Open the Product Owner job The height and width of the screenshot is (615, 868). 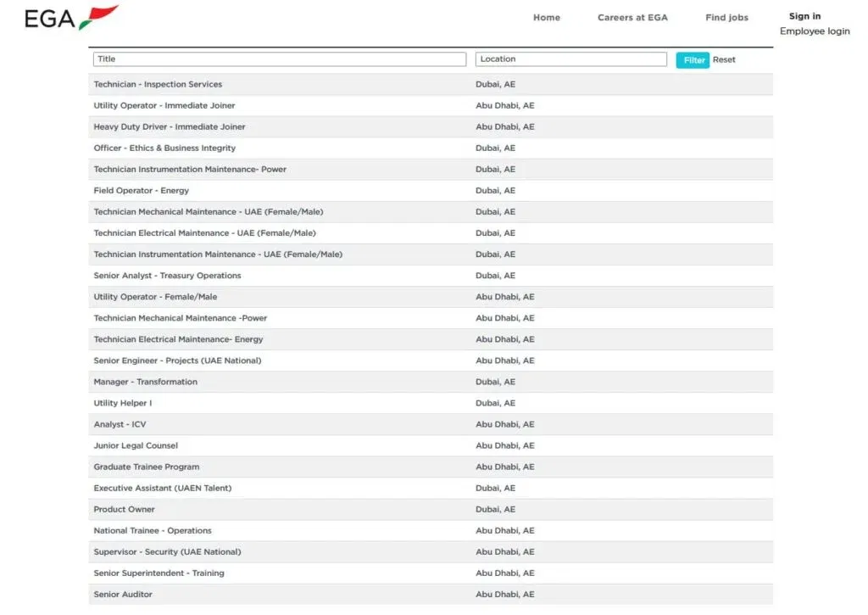(125, 509)
